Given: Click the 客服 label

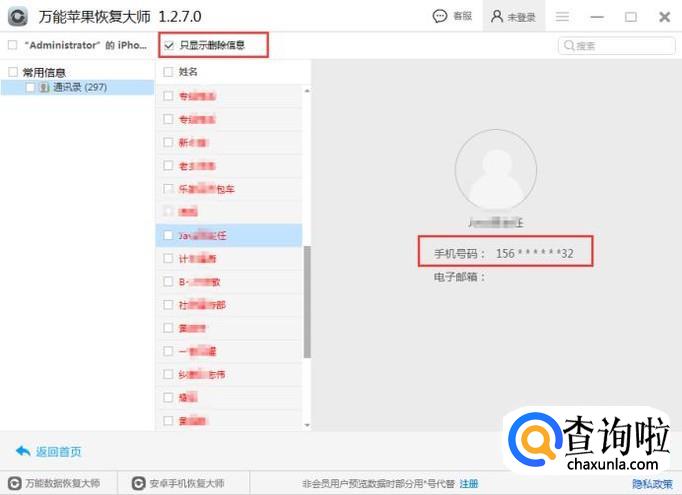Looking at the screenshot, I should (x=462, y=17).
